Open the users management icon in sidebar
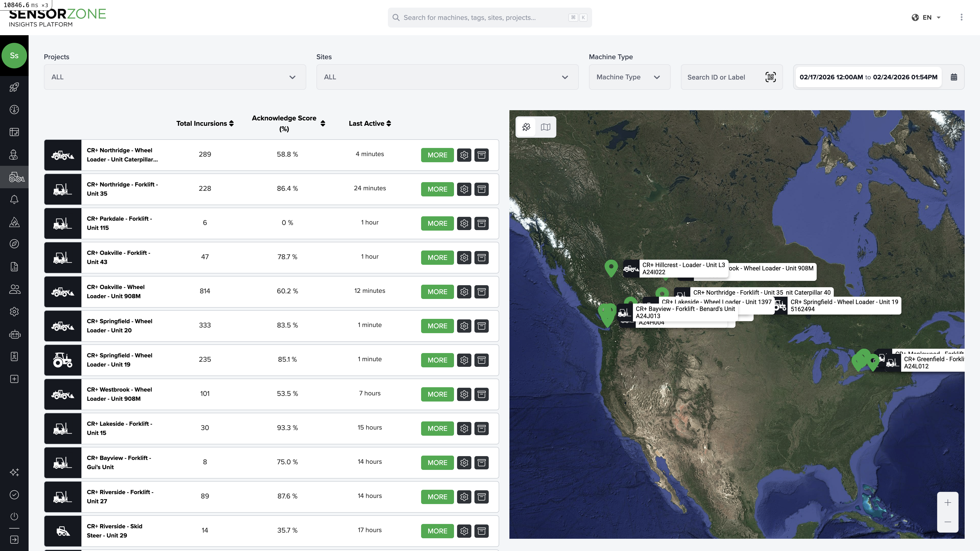The image size is (980, 551). pyautogui.click(x=14, y=289)
